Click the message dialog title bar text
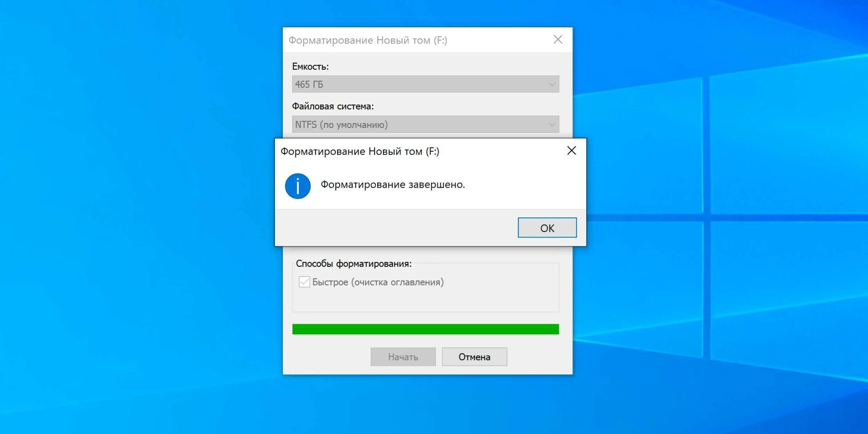This screenshot has height=434, width=868. (360, 151)
